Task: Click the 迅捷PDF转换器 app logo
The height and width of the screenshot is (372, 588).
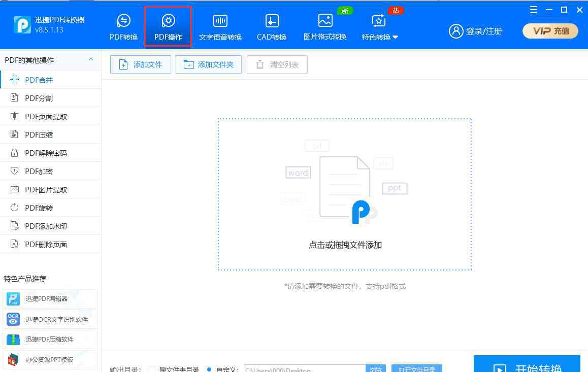Action: [x=22, y=25]
